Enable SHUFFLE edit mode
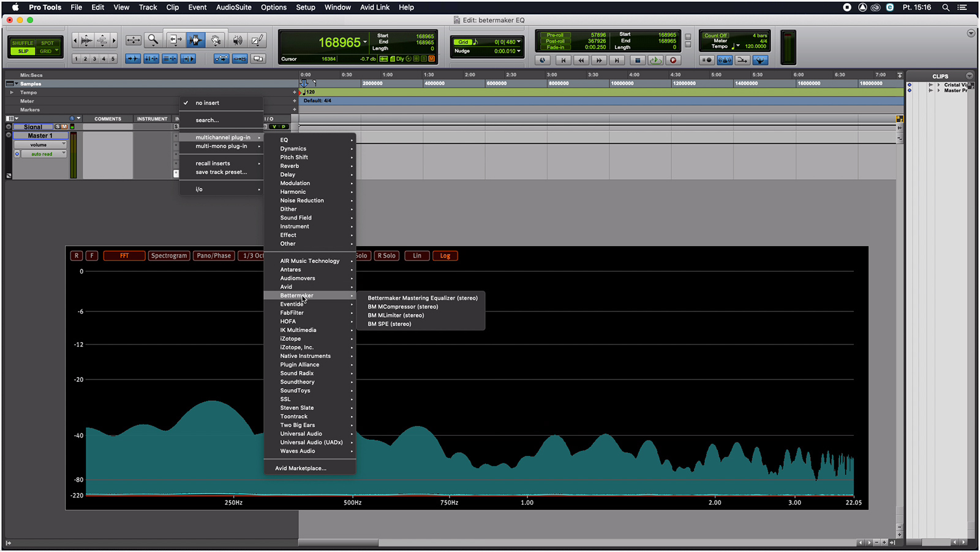The width and height of the screenshot is (980, 552). click(23, 43)
